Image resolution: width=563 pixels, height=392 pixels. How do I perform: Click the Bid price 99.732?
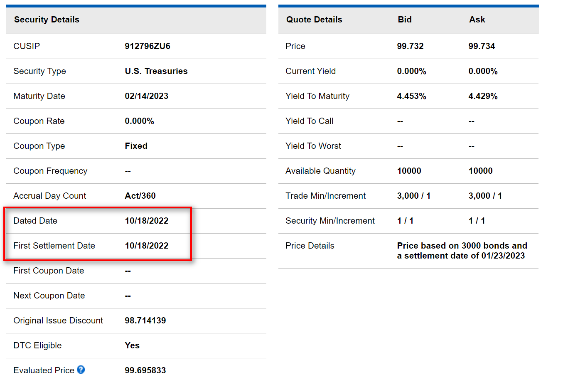(x=411, y=46)
